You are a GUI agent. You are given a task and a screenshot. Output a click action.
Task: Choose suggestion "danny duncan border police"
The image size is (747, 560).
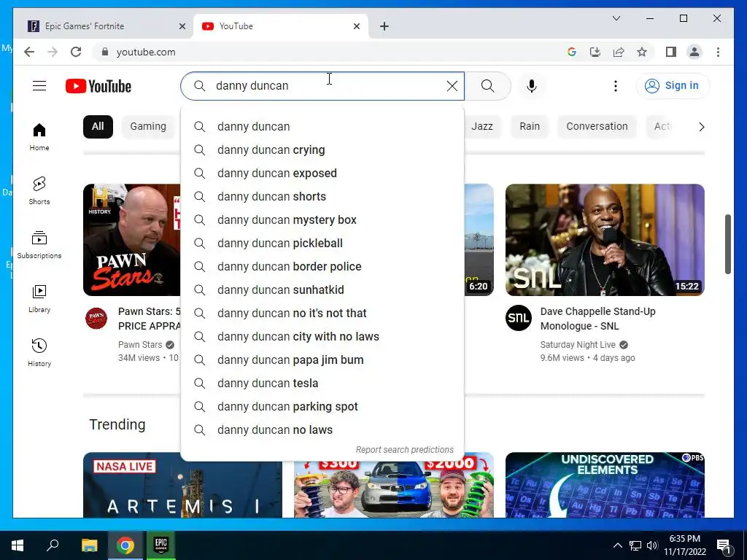pos(322,267)
